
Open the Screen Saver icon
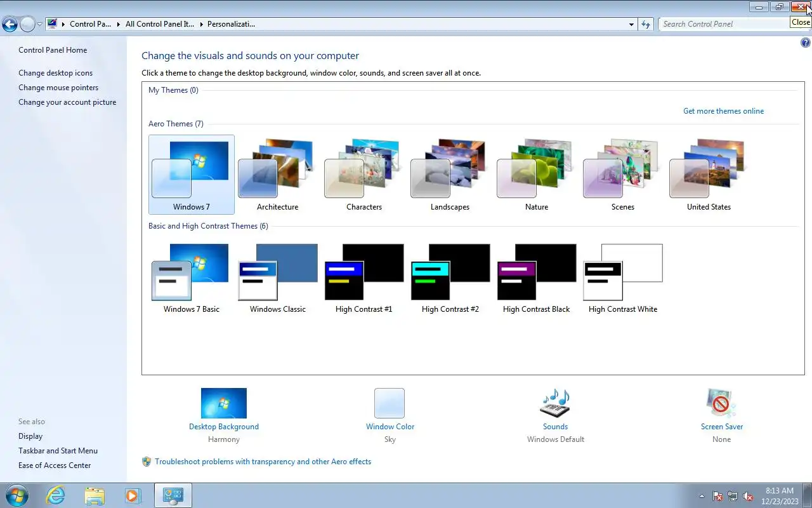coord(721,403)
